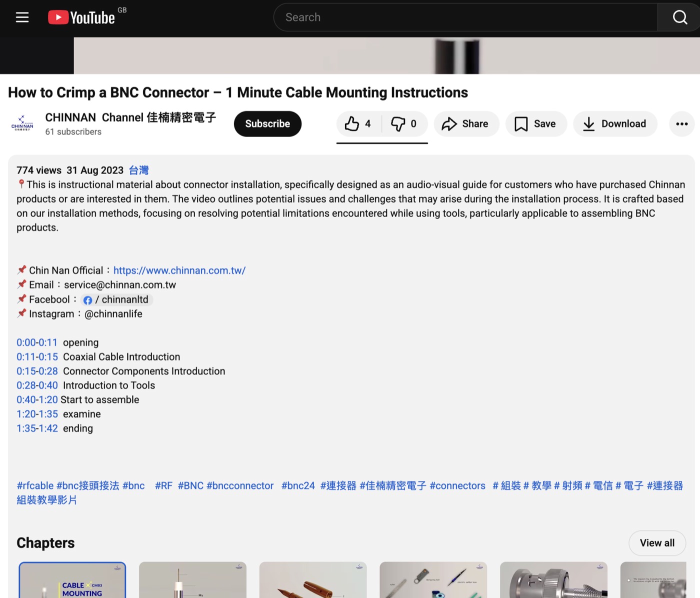
Task: Focus the Search input field
Action: point(465,17)
